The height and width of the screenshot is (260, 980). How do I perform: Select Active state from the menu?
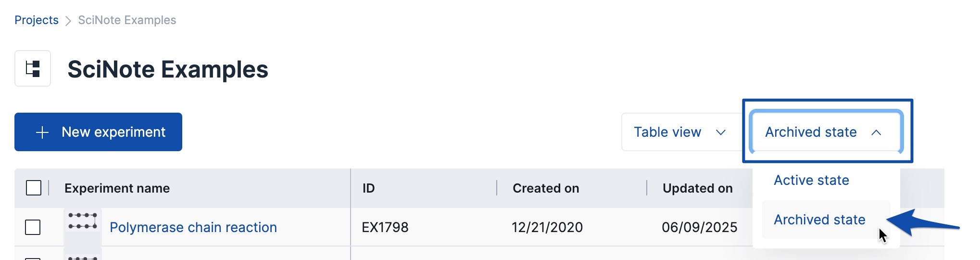(x=811, y=180)
